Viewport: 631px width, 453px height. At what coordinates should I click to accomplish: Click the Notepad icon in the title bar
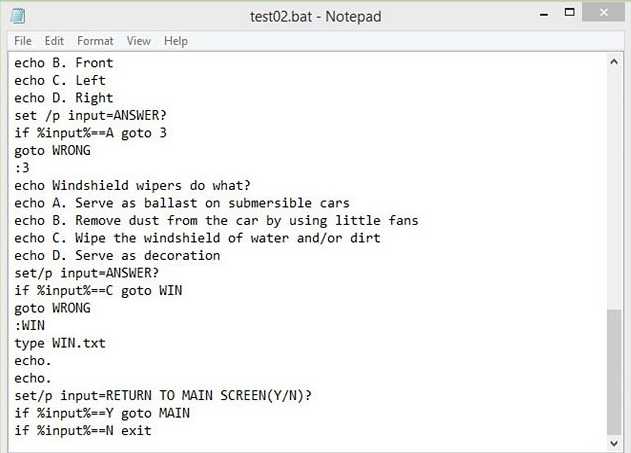(17, 16)
